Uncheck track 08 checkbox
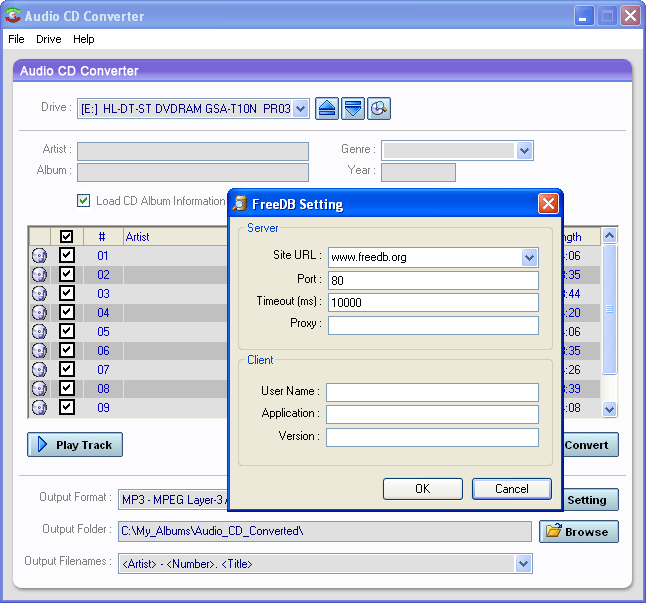The height and width of the screenshot is (603, 646). click(x=67, y=388)
